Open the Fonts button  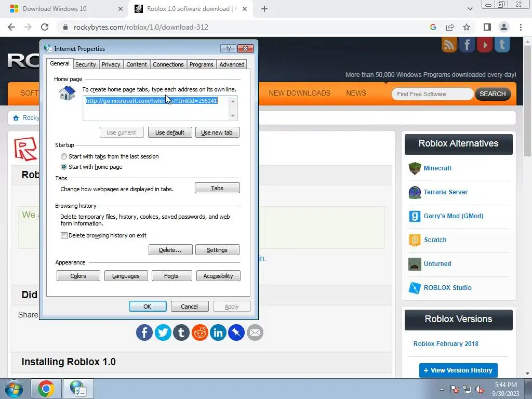[171, 276]
